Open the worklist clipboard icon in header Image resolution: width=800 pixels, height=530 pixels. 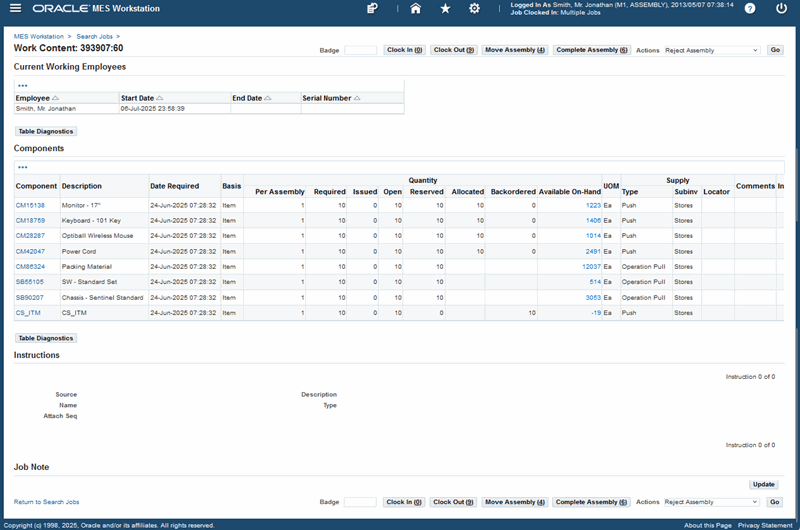tap(372, 8)
